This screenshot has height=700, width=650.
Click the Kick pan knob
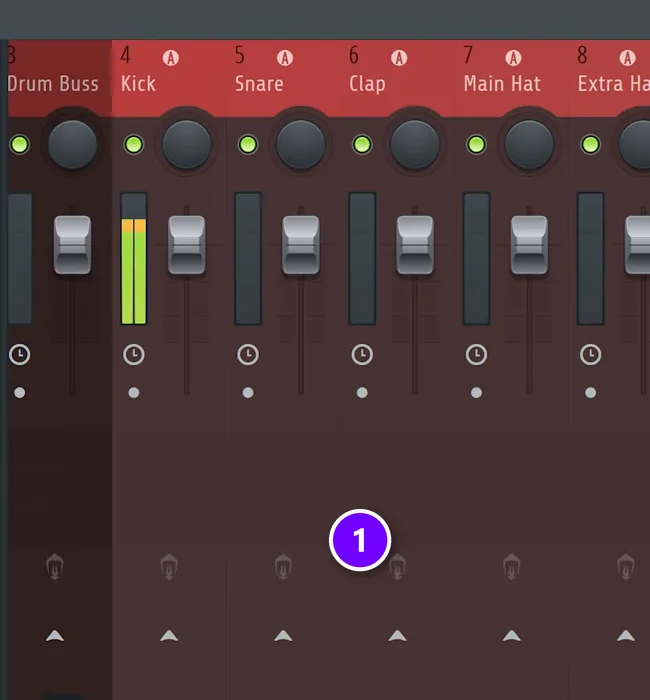tap(187, 145)
